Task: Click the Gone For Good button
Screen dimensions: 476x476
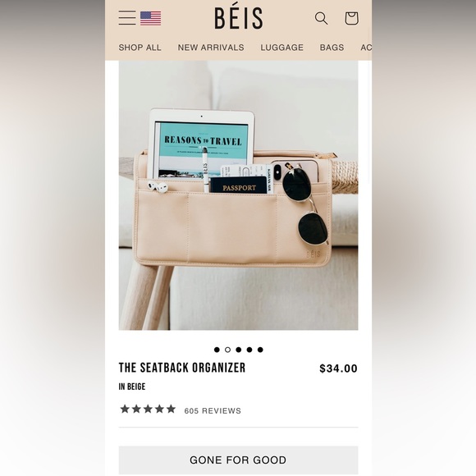Action: tap(238, 460)
